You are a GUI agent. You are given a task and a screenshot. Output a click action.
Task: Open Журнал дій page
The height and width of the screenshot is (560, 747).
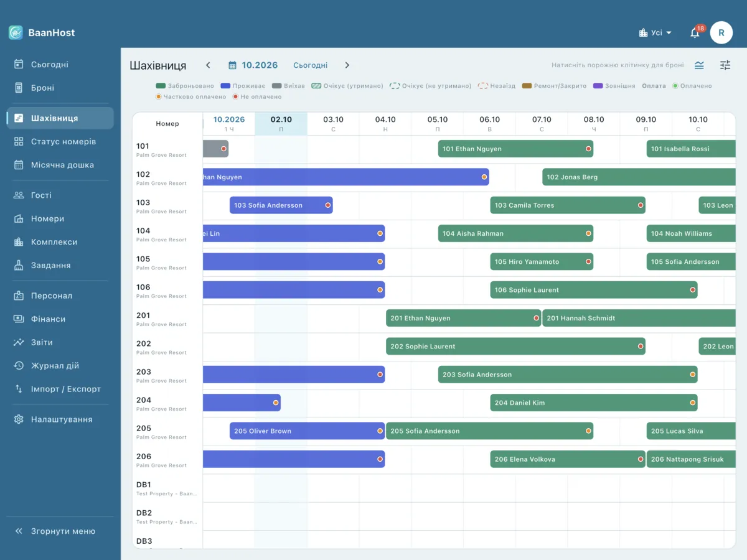(x=60, y=366)
